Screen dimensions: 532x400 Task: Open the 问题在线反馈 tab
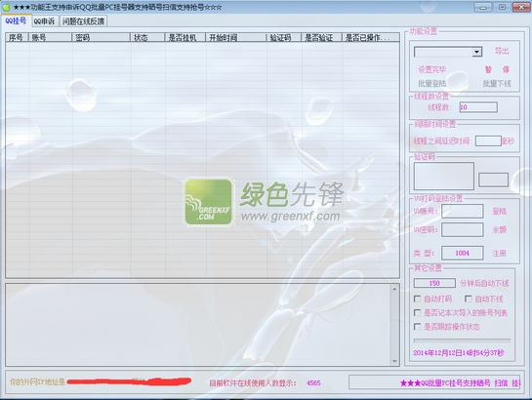click(84, 21)
